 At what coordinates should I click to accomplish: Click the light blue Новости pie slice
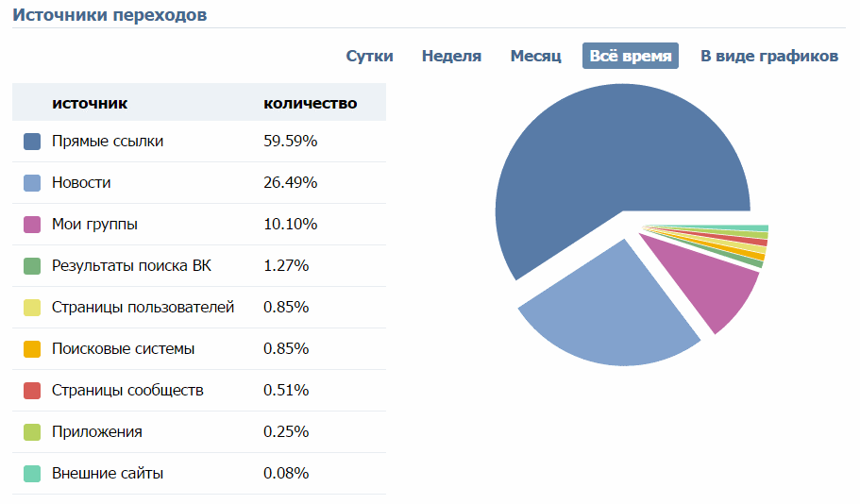(x=614, y=311)
